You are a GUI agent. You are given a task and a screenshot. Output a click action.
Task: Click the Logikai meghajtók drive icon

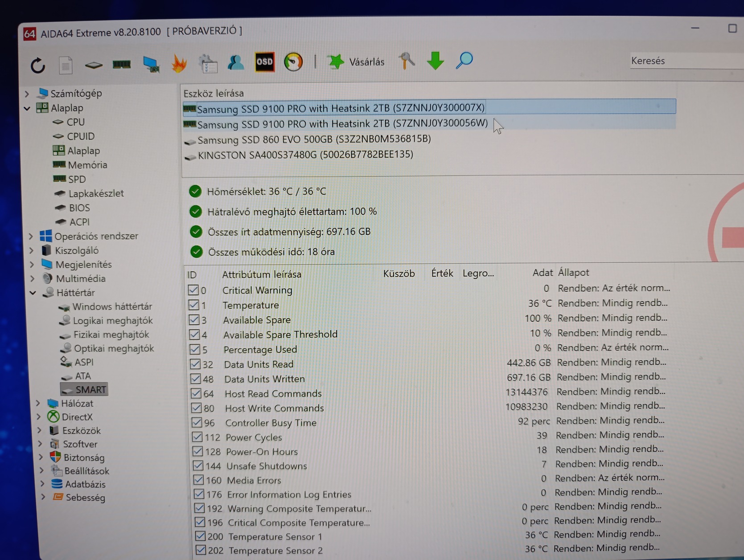[x=65, y=320]
